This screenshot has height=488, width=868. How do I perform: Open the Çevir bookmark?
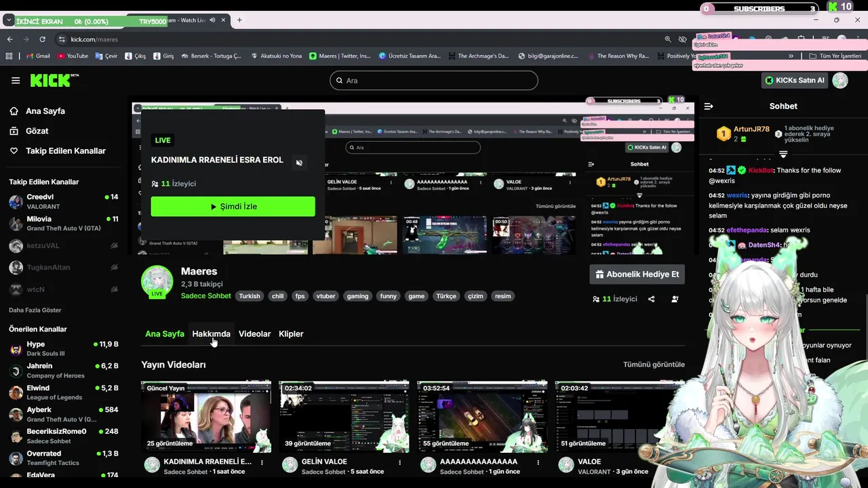106,56
